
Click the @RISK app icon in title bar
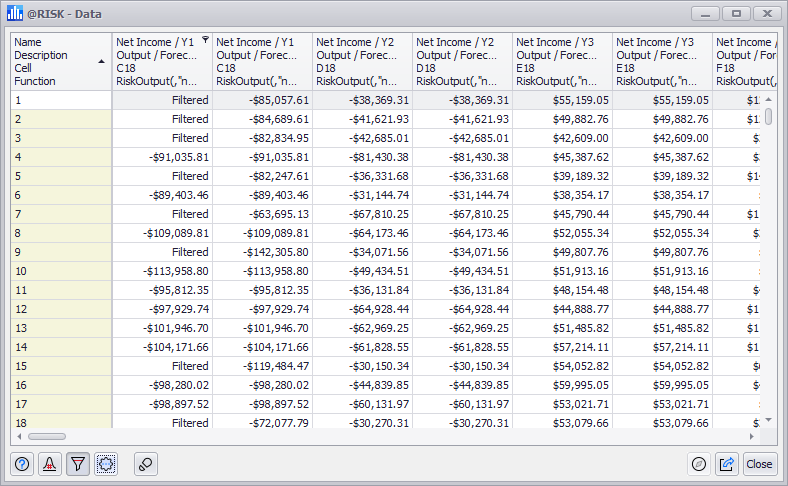click(x=15, y=14)
